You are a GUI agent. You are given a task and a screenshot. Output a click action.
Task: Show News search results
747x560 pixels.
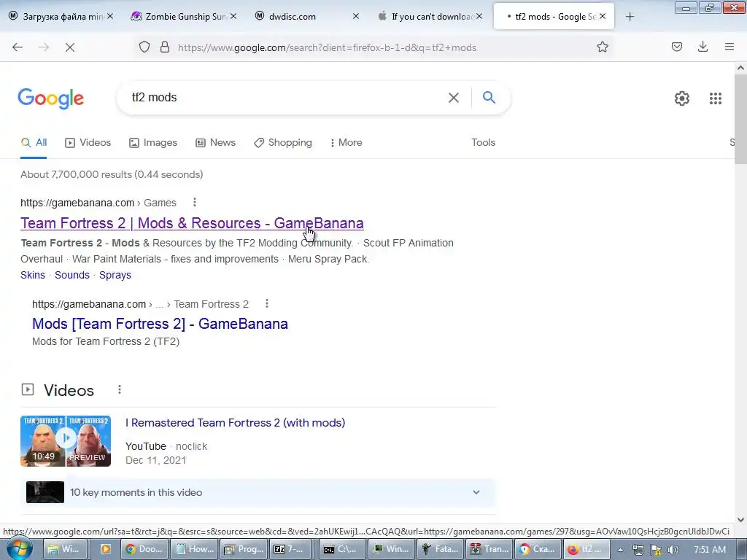[x=216, y=142]
